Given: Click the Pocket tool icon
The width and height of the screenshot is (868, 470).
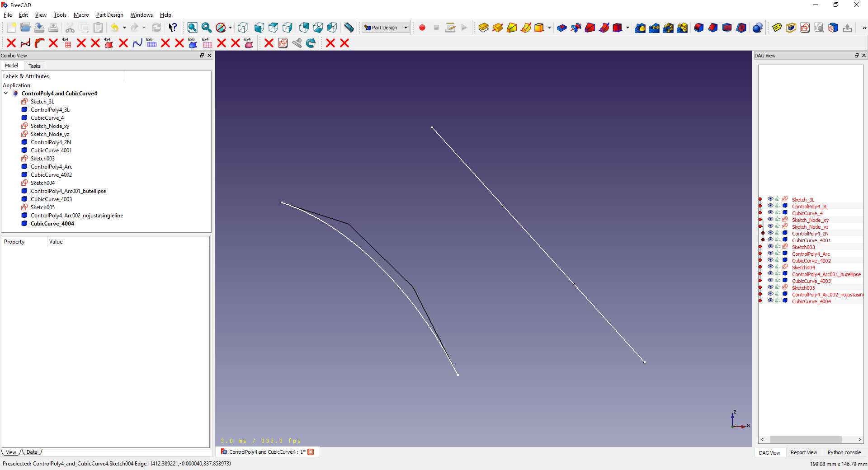Looking at the screenshot, I should 562,28.
